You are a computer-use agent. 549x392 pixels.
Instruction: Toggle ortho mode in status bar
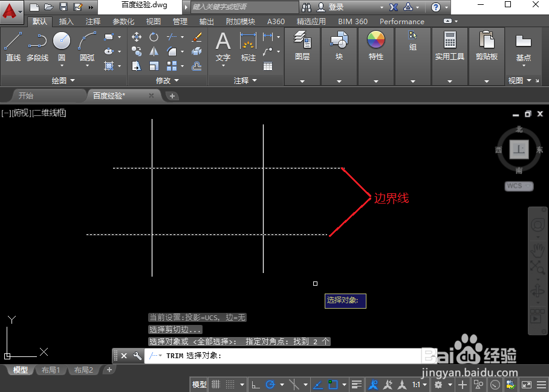pos(256,385)
